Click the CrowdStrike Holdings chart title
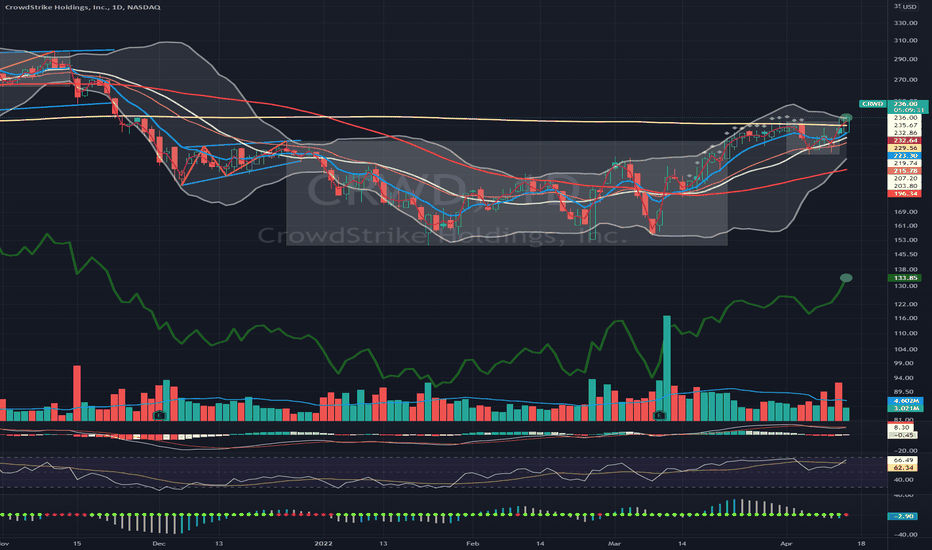 [83, 7]
